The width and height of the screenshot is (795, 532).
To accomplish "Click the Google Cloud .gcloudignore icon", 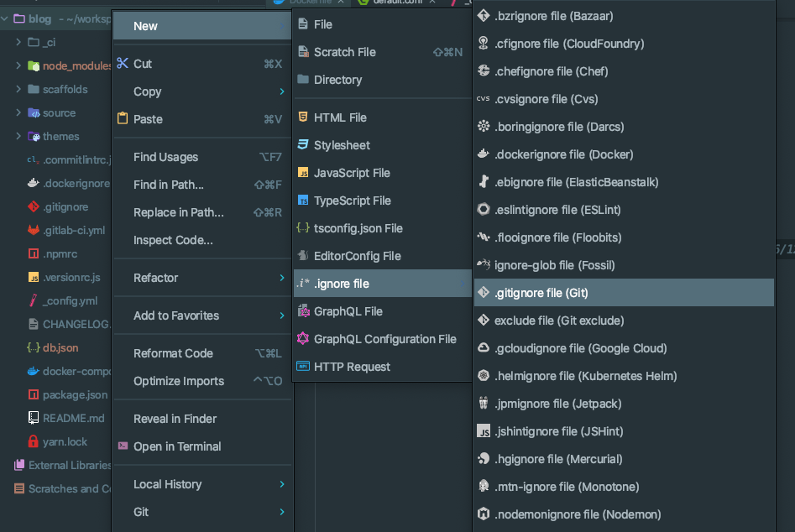I will [x=484, y=348].
